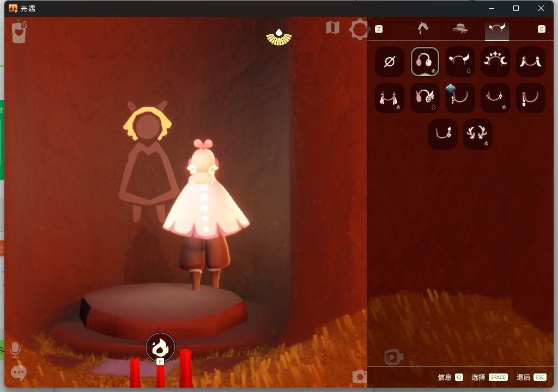Open the settings gear
558x392 pixels.
click(359, 29)
